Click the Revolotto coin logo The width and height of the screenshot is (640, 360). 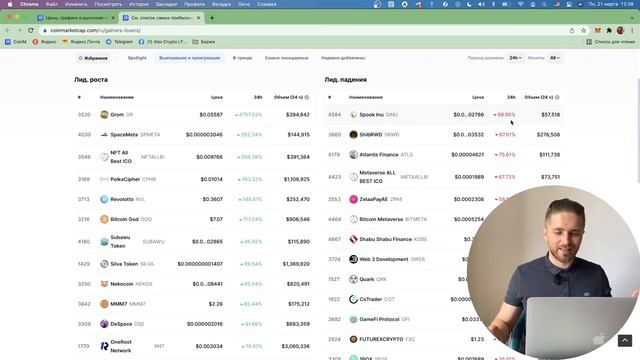click(104, 199)
